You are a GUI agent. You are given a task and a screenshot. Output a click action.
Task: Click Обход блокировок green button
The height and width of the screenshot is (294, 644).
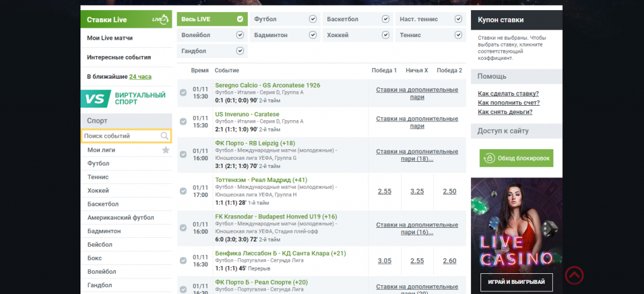[516, 158]
